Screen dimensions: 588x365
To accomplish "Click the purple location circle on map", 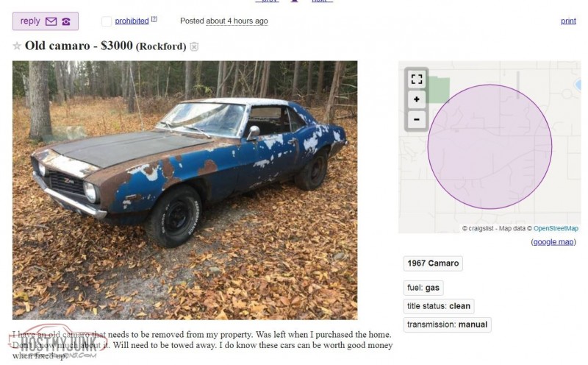I will click(490, 146).
